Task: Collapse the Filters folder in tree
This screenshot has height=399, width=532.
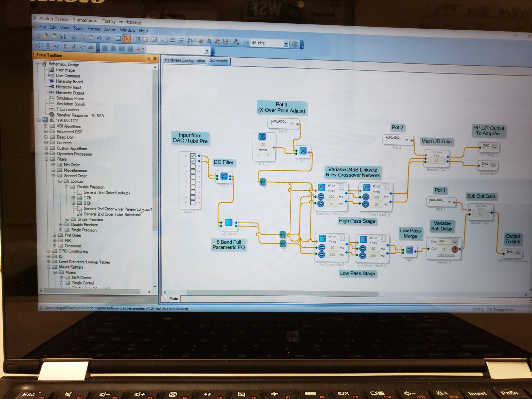Action: [46, 159]
